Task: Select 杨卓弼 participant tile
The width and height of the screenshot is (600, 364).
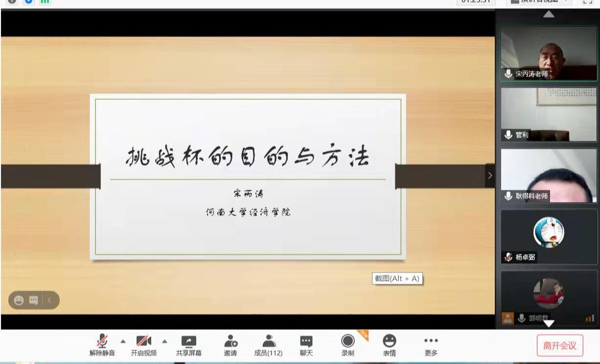Action: 549,237
